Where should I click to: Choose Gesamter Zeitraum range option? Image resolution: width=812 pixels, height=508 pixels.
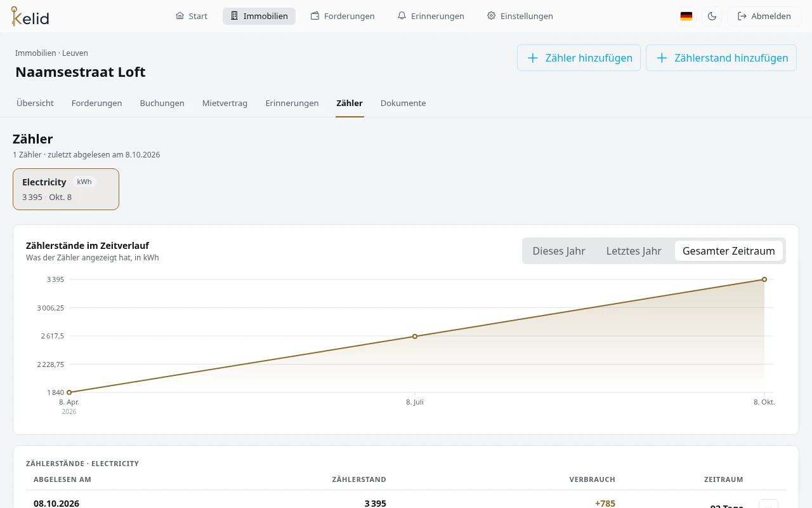pos(729,251)
